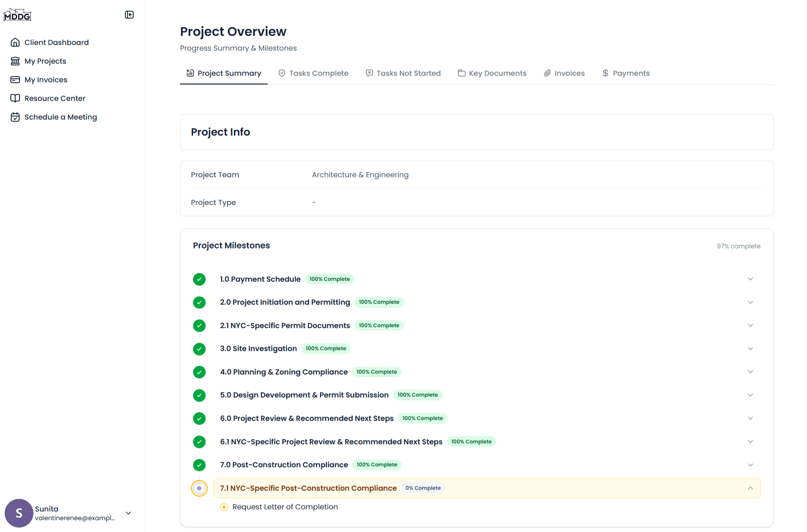The width and height of the screenshot is (807, 532).
Task: Click the Client Dashboard home icon
Action: click(15, 42)
